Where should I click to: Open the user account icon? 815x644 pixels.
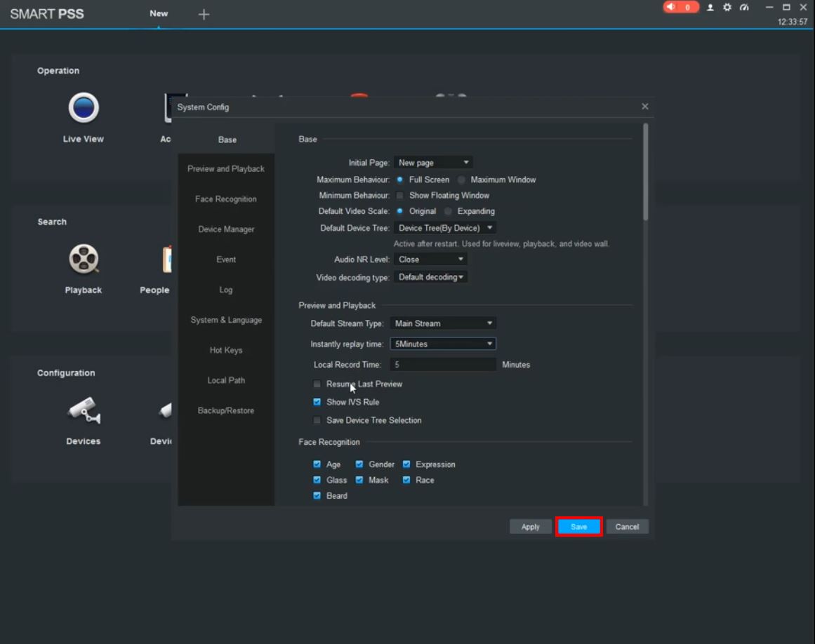710,7
